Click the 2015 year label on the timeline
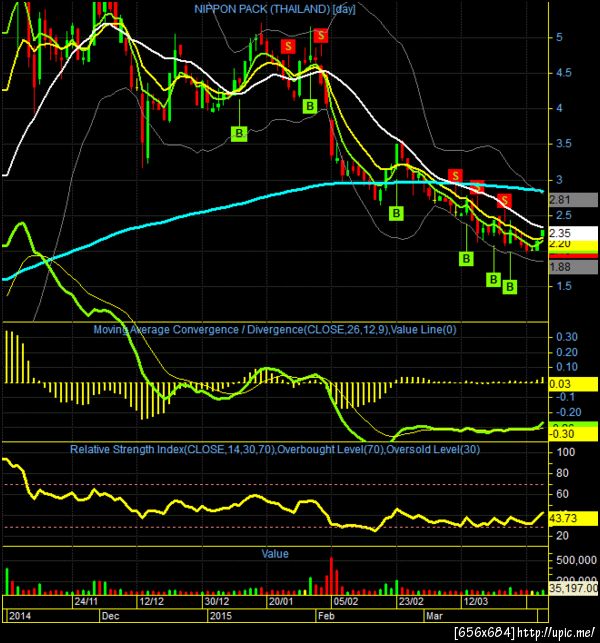The height and width of the screenshot is (643, 600). click(221, 616)
